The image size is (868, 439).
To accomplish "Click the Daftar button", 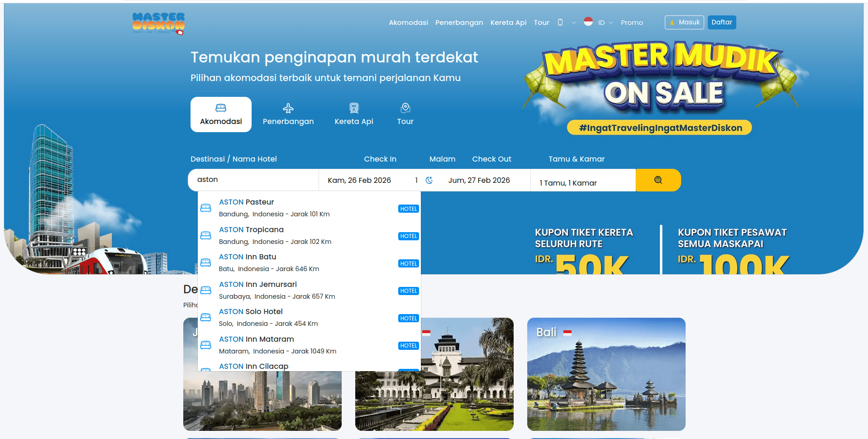I will (x=721, y=22).
